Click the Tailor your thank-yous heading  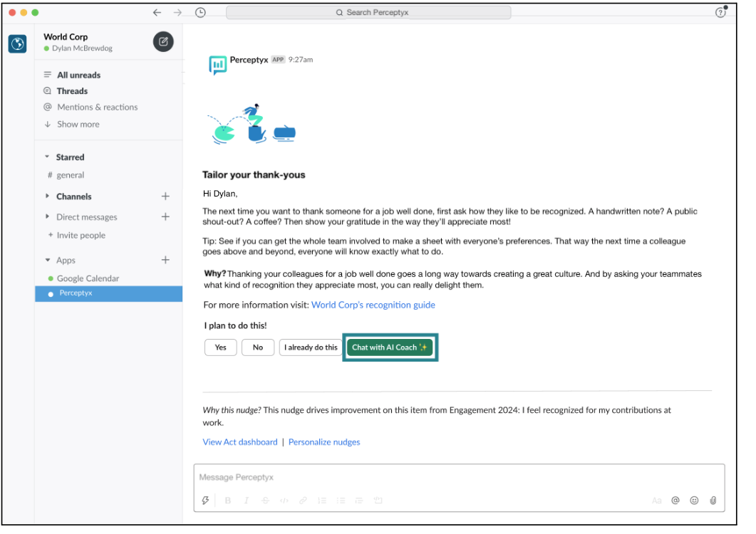pyautogui.click(x=254, y=175)
